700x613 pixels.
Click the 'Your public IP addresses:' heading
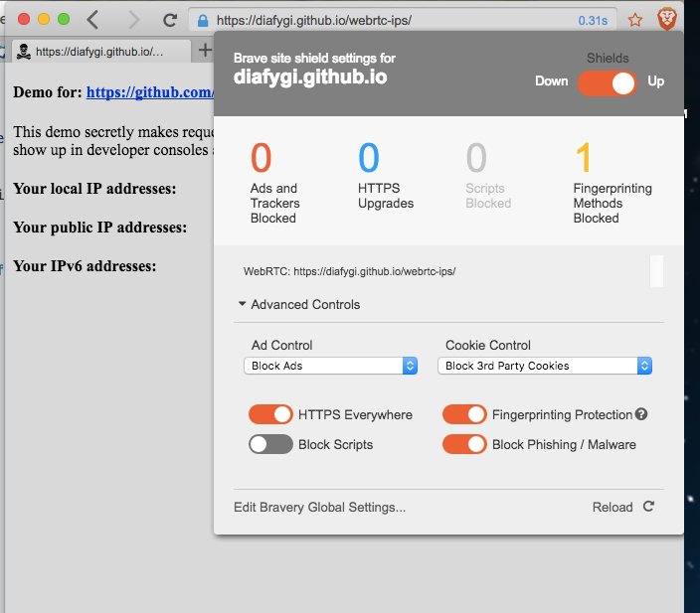tap(100, 228)
